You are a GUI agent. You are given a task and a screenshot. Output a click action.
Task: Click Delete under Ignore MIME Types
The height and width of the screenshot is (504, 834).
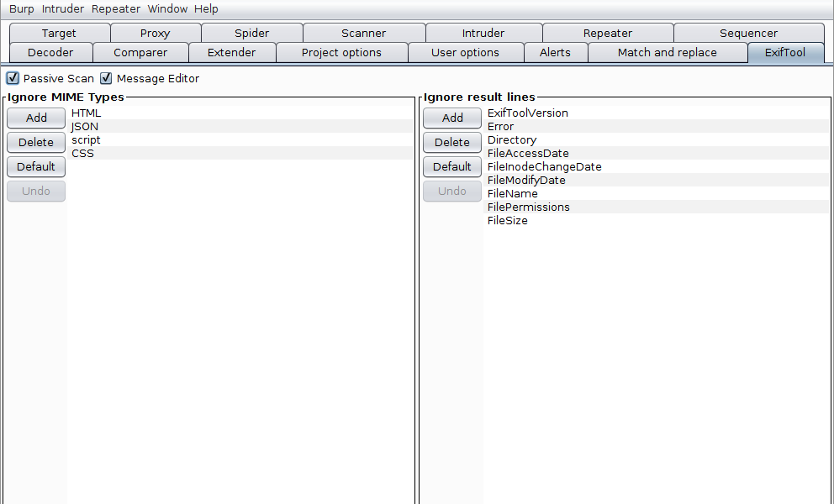point(36,143)
